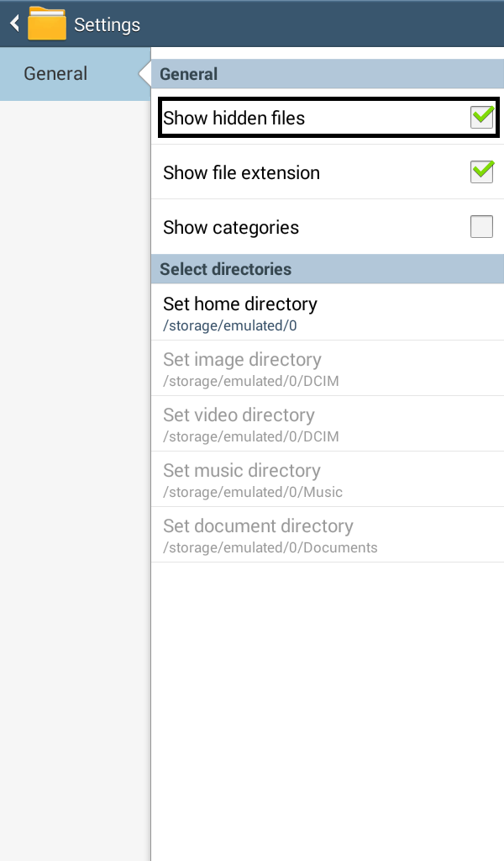
Task: Click the Select directories section header
Action: pyautogui.click(x=225, y=269)
